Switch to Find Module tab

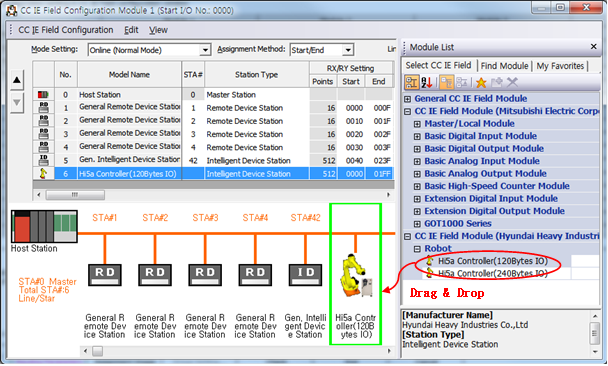(x=504, y=66)
